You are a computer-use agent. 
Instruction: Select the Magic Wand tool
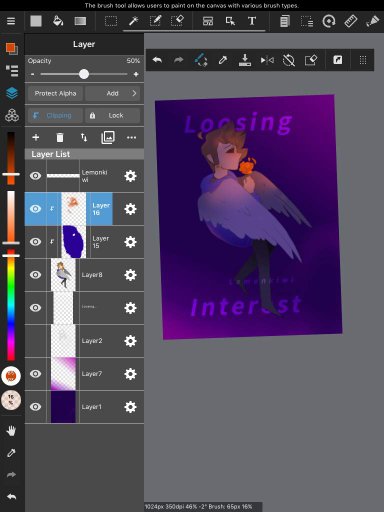pyautogui.click(x=134, y=21)
